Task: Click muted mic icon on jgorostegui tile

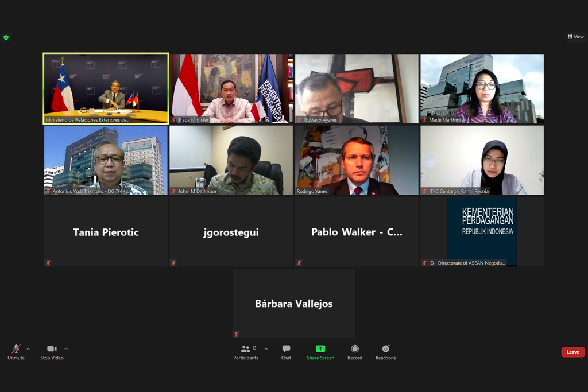Action: click(x=173, y=263)
